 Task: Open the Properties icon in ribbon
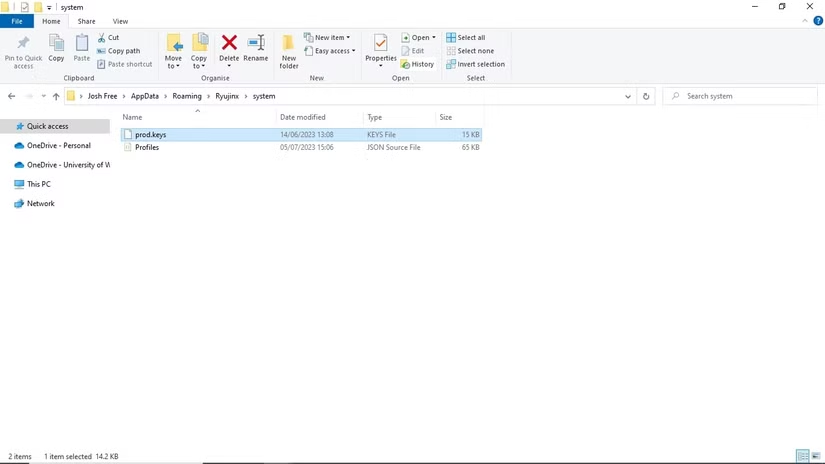point(380,43)
